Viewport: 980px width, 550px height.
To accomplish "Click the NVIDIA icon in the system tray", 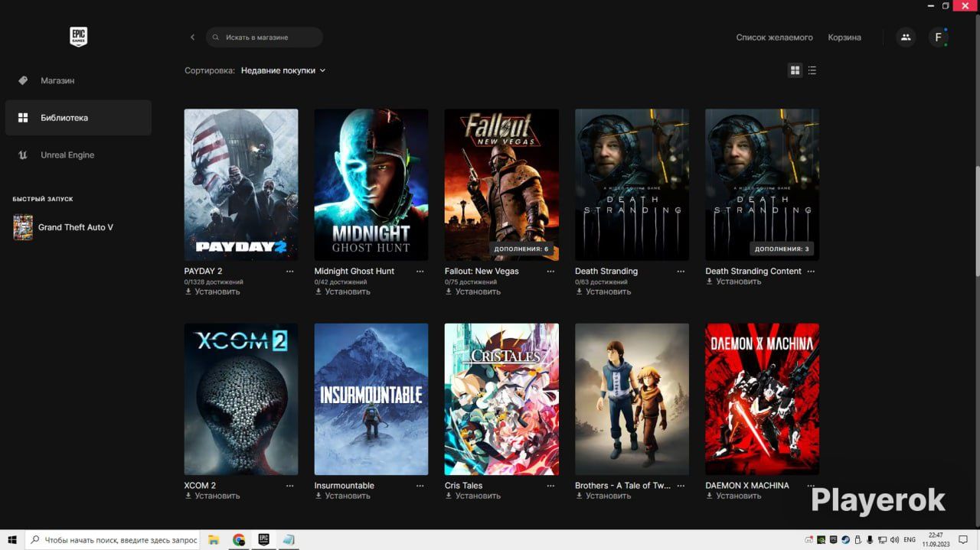I will [822, 540].
